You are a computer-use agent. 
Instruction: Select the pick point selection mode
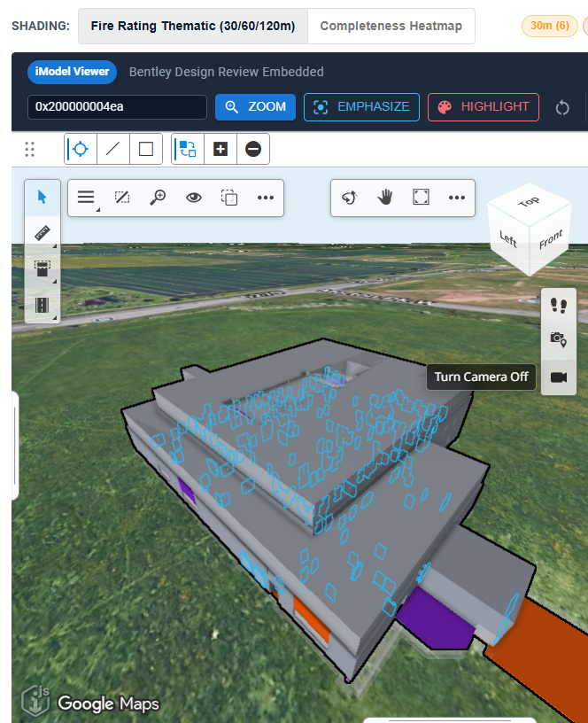[81, 149]
